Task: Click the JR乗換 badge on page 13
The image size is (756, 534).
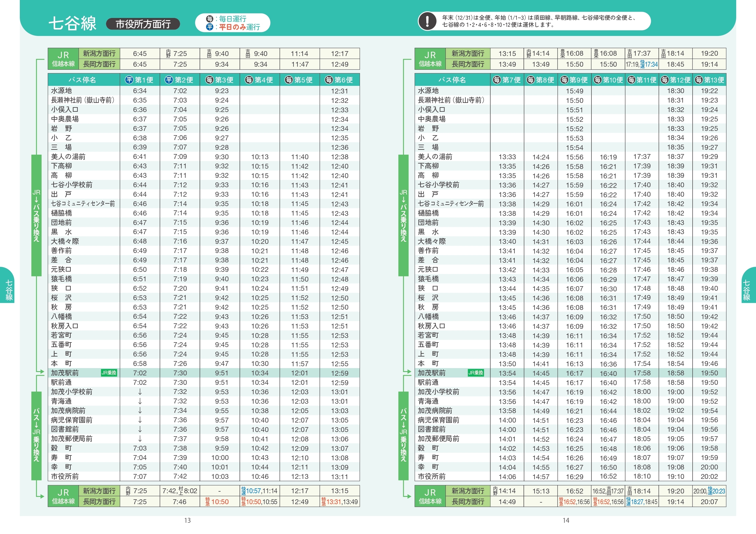Action: [109, 373]
